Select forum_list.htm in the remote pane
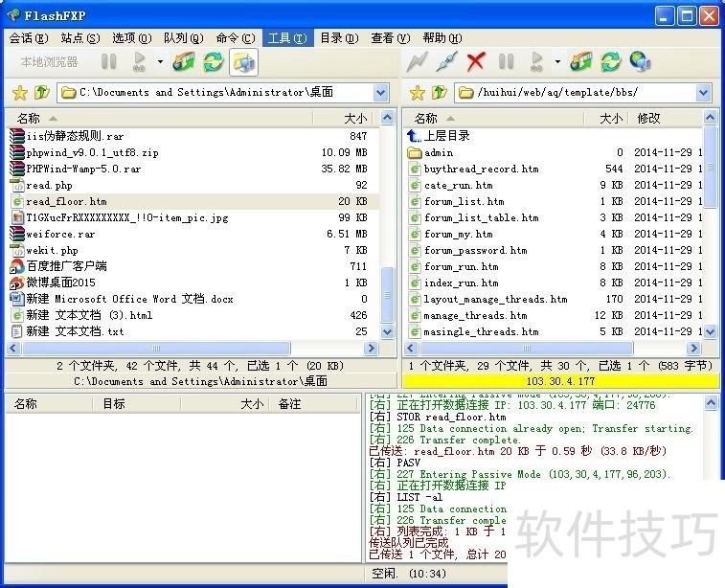The image size is (725, 588). point(464,201)
